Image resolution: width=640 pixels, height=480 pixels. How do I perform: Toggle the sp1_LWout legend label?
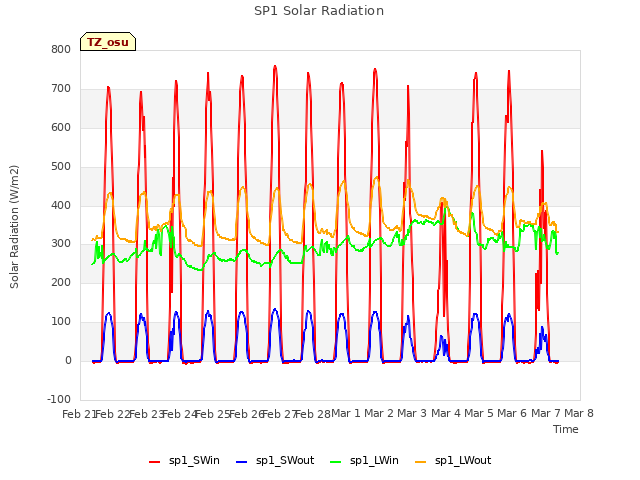(x=463, y=460)
